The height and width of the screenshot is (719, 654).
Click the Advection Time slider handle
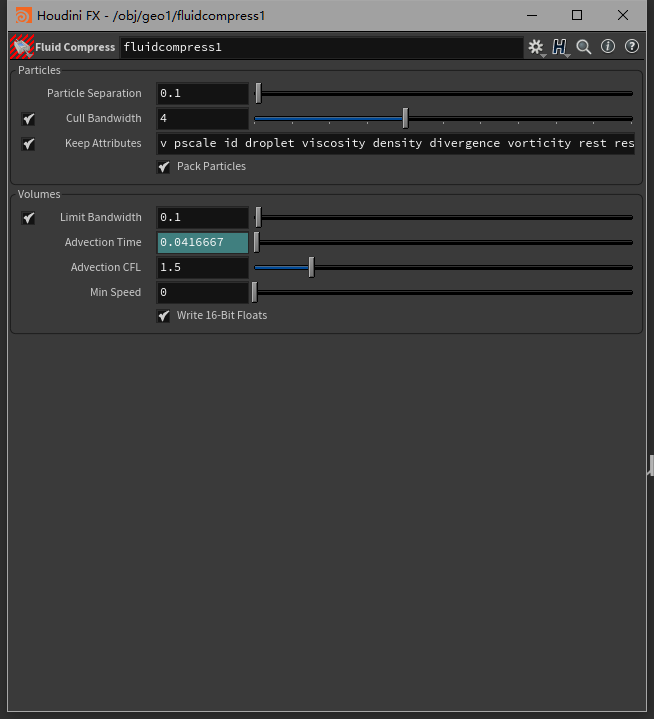[257, 242]
